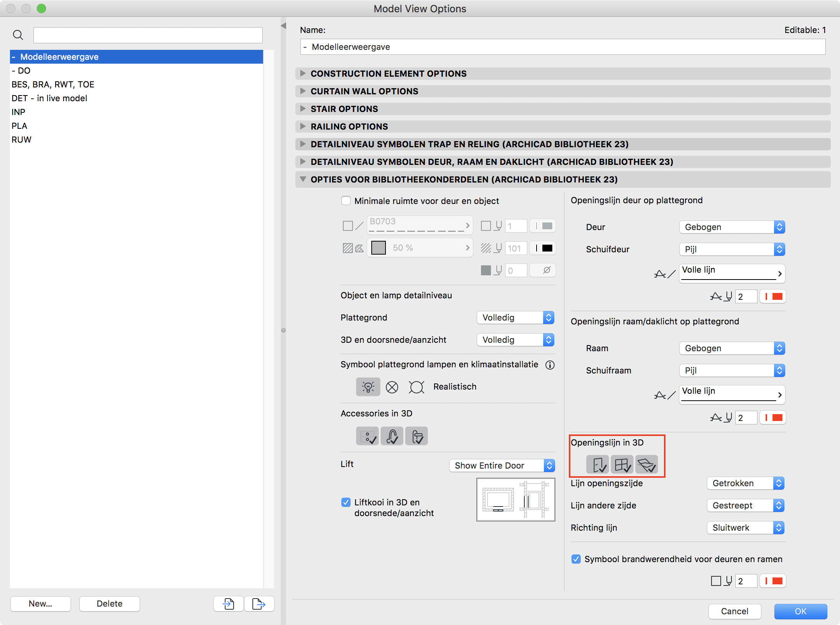Click the info icon next to Symbool plattegrond
The image size is (840, 625).
click(550, 365)
